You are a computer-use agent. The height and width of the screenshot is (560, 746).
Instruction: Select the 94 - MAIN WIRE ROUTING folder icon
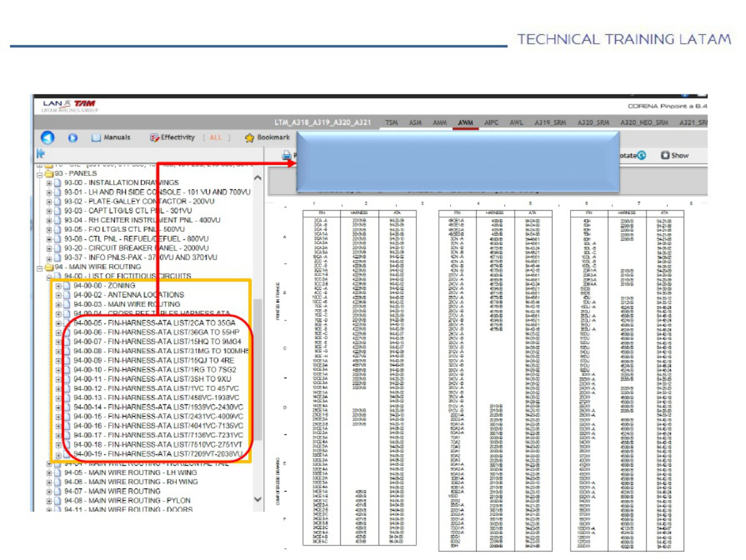click(x=49, y=267)
